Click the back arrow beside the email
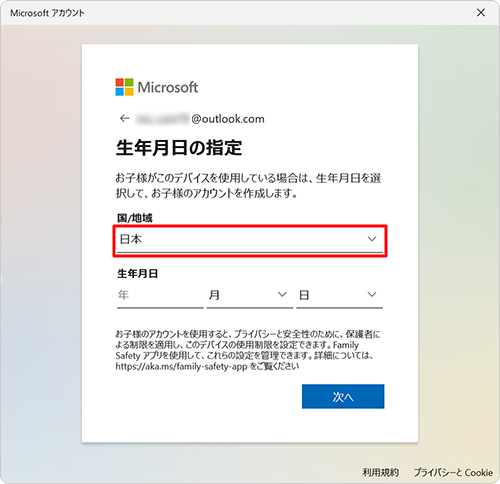 [124, 118]
